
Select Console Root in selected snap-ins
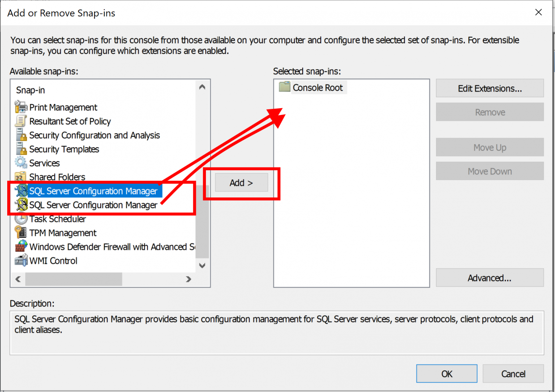point(318,88)
